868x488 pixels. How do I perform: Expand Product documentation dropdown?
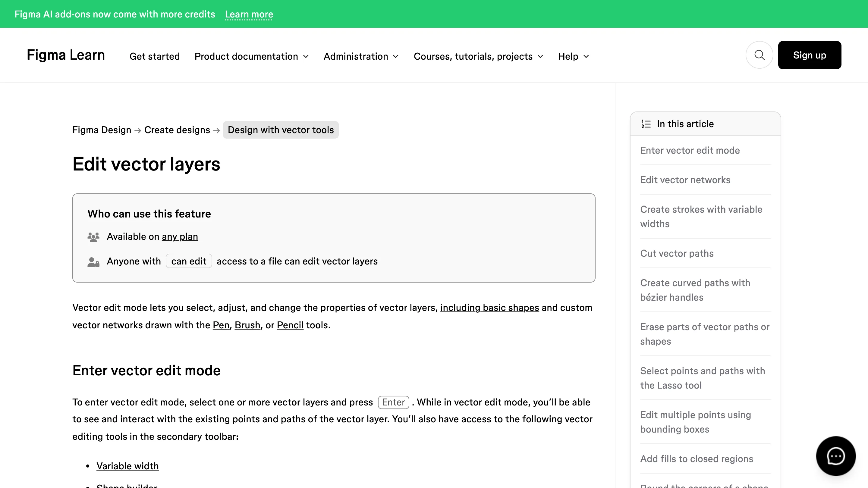tap(251, 56)
